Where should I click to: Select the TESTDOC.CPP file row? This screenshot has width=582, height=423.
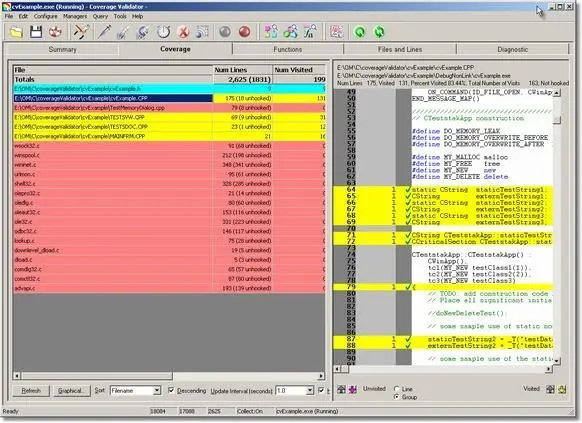(x=169, y=127)
